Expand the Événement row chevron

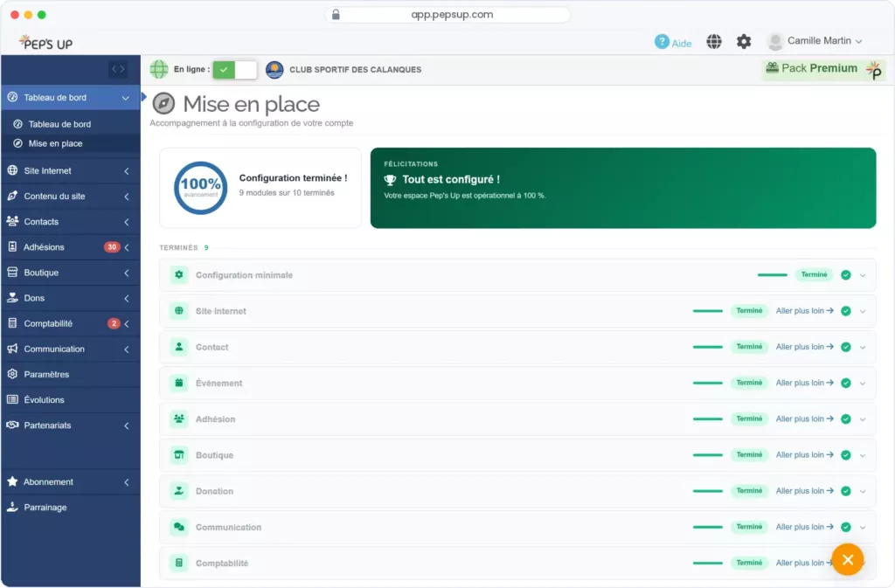coord(863,384)
